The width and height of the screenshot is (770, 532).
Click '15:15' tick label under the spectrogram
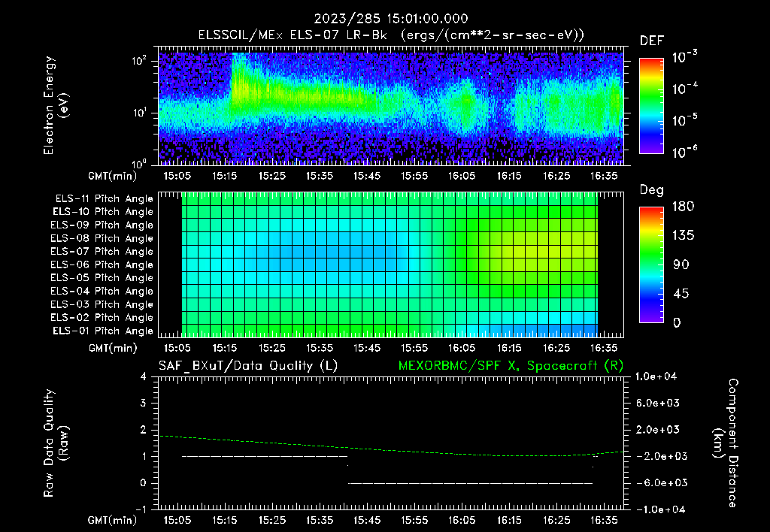(x=224, y=176)
